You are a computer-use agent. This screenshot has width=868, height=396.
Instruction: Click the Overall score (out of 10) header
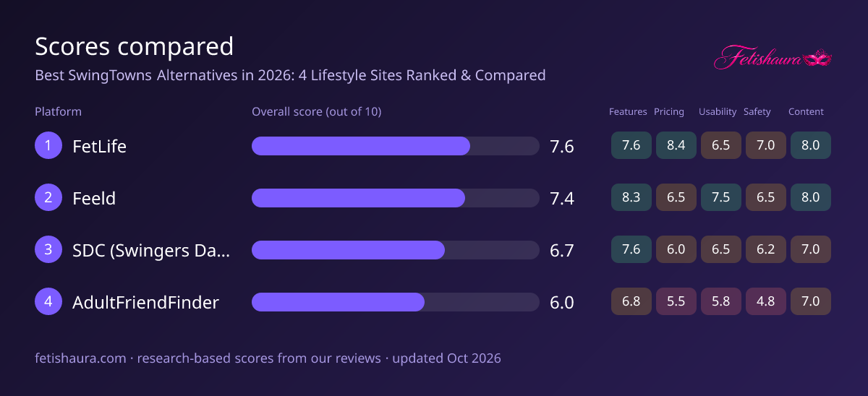316,112
